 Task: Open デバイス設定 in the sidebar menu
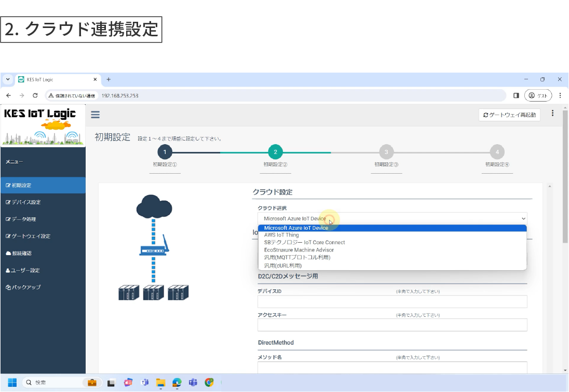(x=43, y=202)
